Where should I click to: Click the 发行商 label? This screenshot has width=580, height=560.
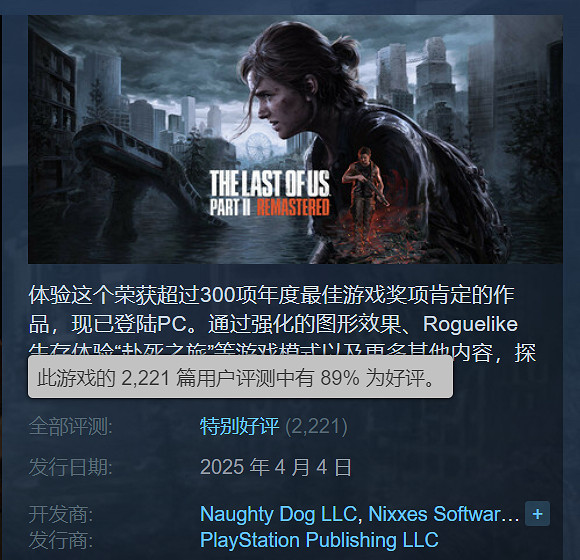click(61, 540)
